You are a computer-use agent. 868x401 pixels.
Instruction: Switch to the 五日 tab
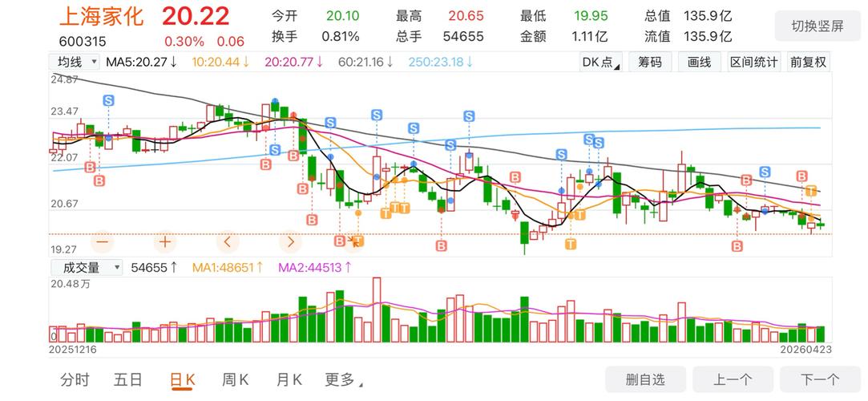[128, 380]
